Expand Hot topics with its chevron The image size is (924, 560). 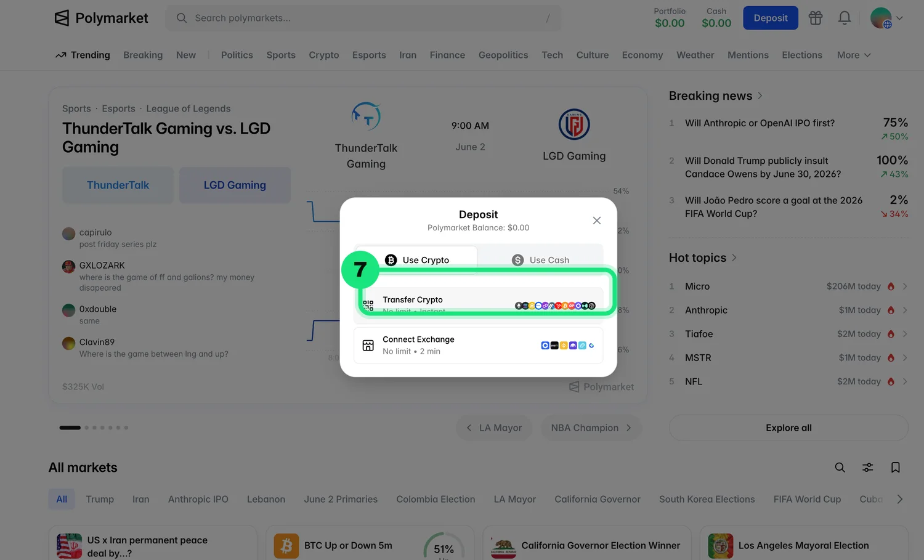(734, 258)
